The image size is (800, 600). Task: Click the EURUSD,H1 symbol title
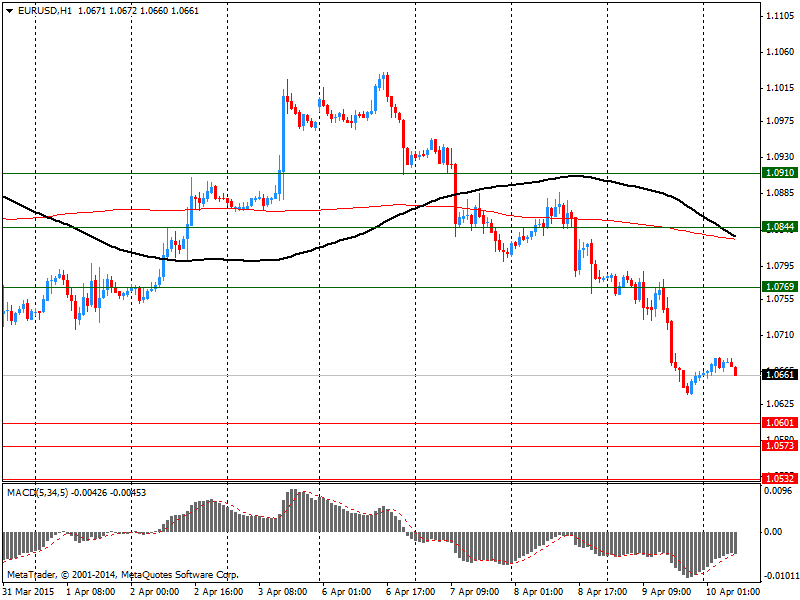pyautogui.click(x=45, y=11)
